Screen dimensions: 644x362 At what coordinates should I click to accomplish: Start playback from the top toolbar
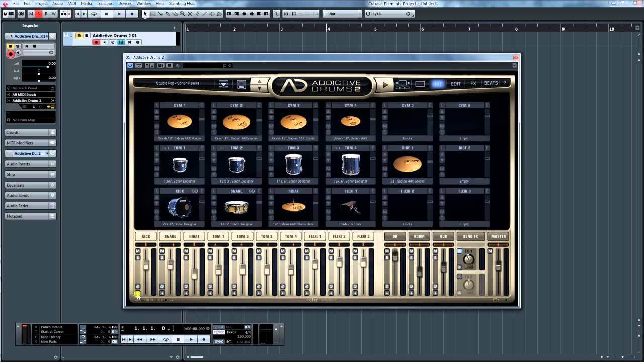(x=119, y=14)
